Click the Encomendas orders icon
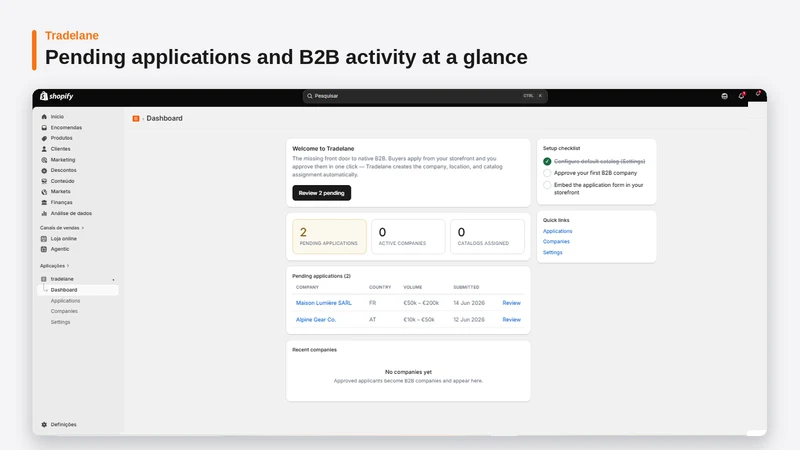The width and height of the screenshot is (800, 450). 44,128
